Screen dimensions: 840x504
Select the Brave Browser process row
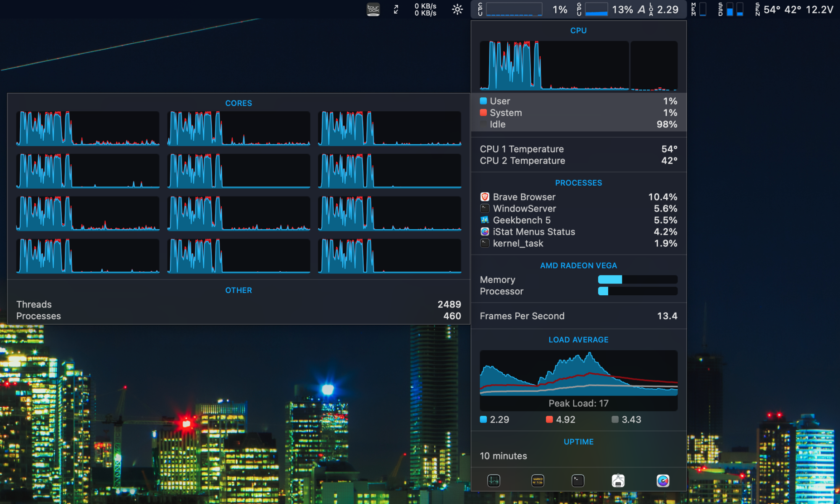[x=578, y=197]
